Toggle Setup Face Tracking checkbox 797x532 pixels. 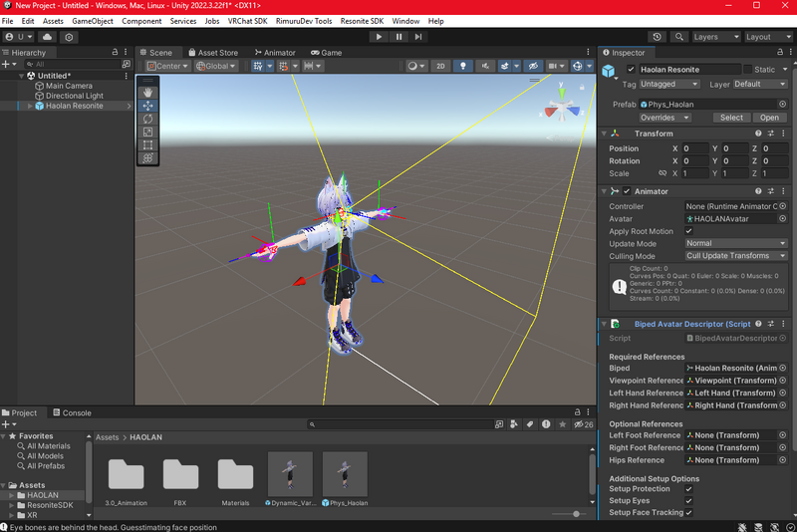click(x=689, y=513)
